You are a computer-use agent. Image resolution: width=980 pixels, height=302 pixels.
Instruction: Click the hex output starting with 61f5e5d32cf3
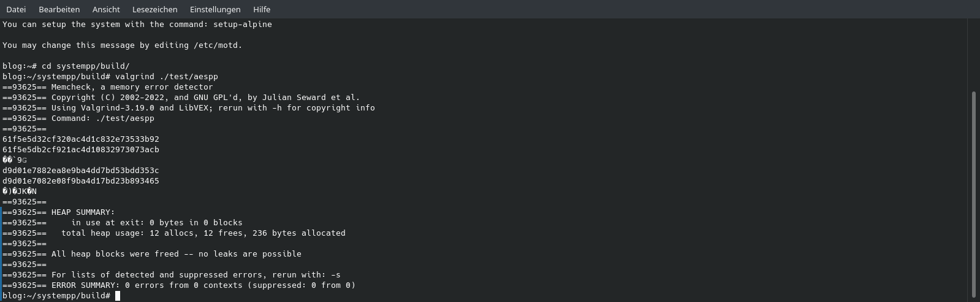point(80,139)
